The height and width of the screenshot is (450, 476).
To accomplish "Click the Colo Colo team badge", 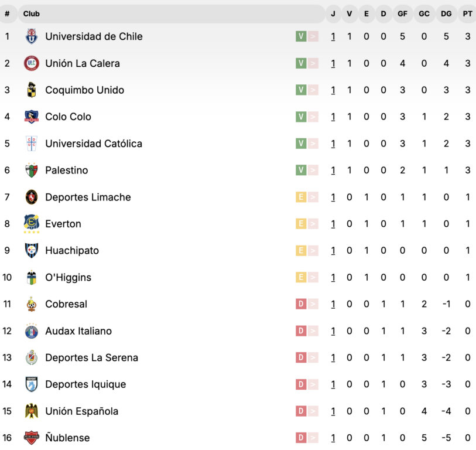I will (31, 117).
